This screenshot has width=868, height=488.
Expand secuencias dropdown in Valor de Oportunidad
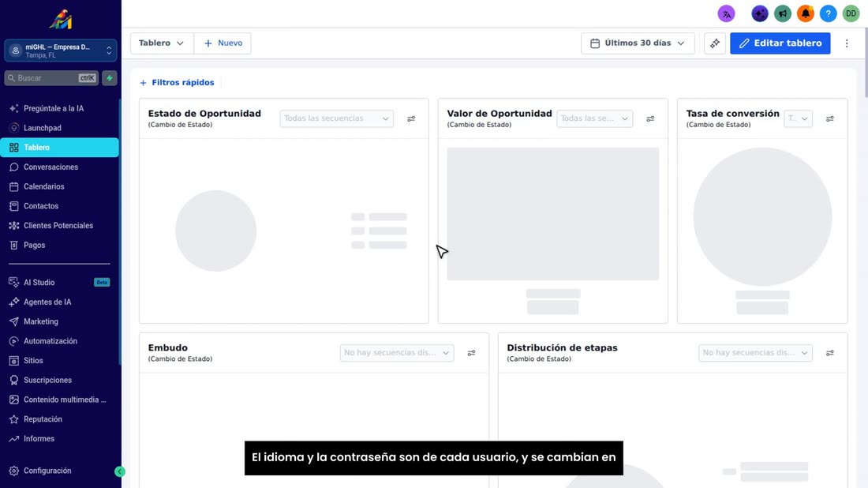coord(594,118)
